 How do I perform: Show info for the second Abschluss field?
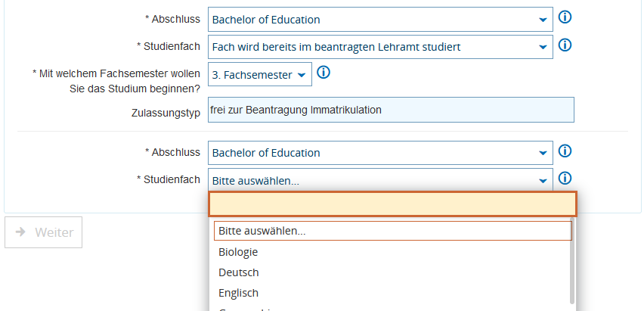564,151
